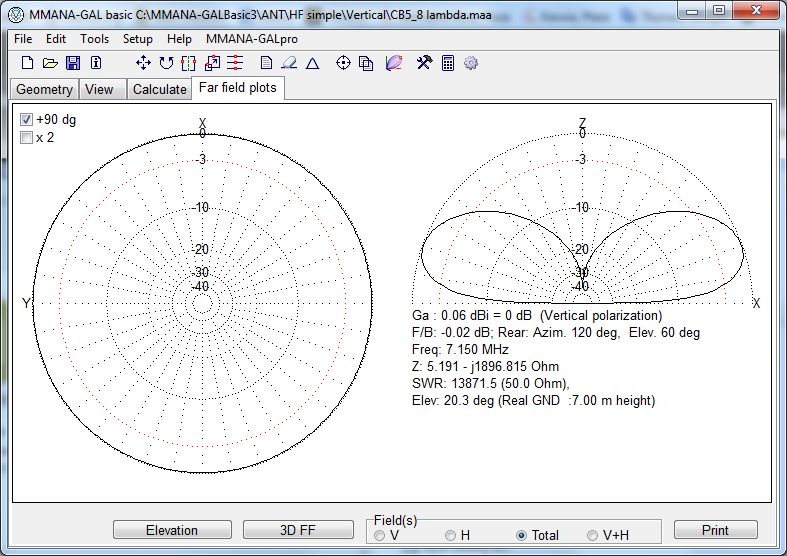Image resolution: width=787 pixels, height=556 pixels.
Task: Click the Elevation button
Action: pos(172,530)
